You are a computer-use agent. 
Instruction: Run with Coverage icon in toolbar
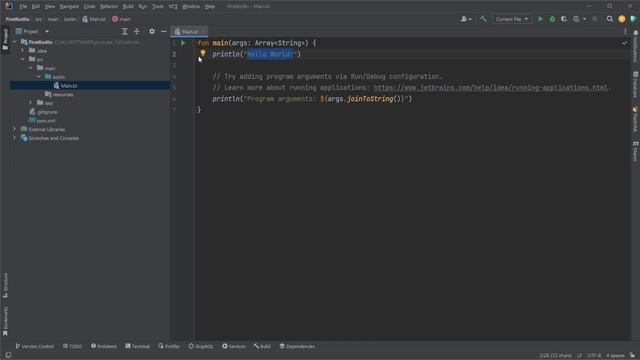[x=564, y=19]
